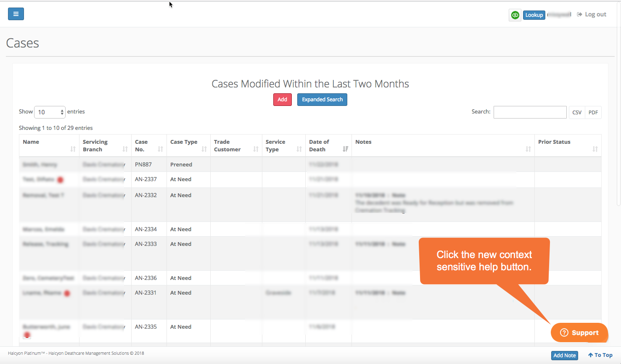Click the red Add button
621x364 pixels.
point(282,100)
